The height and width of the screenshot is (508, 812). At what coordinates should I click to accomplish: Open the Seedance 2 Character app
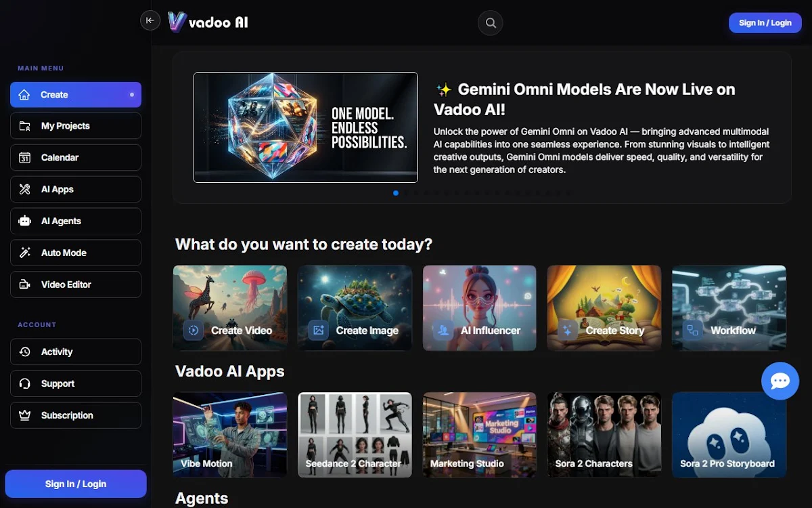355,435
